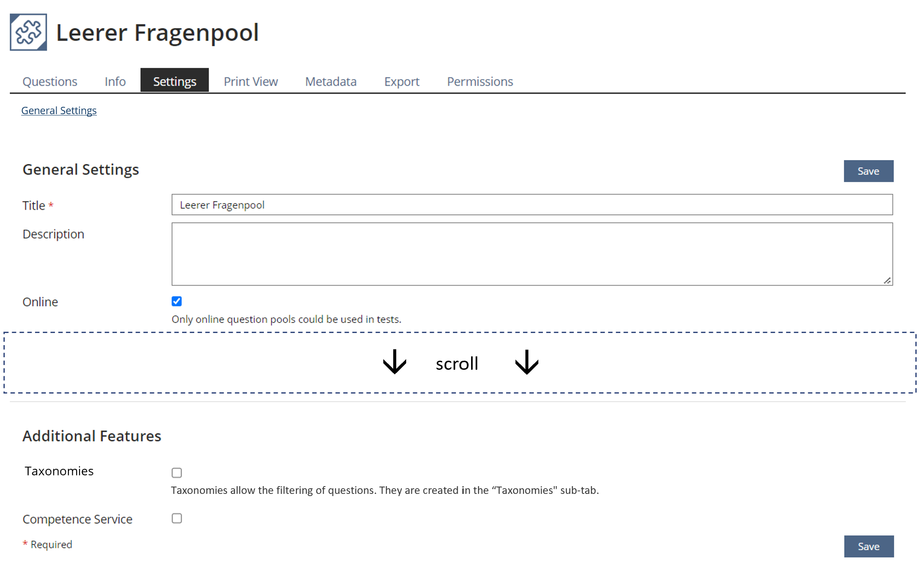Click the Leerer Fragenpool page heading

pyautogui.click(x=157, y=33)
